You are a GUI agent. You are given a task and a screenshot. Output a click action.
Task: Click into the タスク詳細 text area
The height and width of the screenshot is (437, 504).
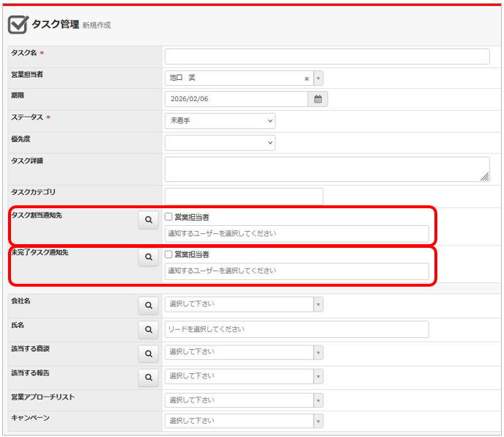pyautogui.click(x=327, y=169)
